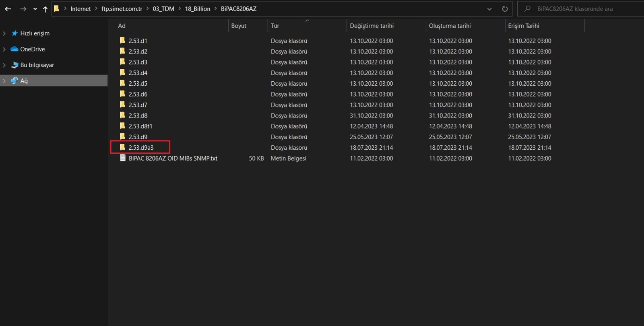Expand the address bar history dropdown
644x326 pixels.
[489, 9]
